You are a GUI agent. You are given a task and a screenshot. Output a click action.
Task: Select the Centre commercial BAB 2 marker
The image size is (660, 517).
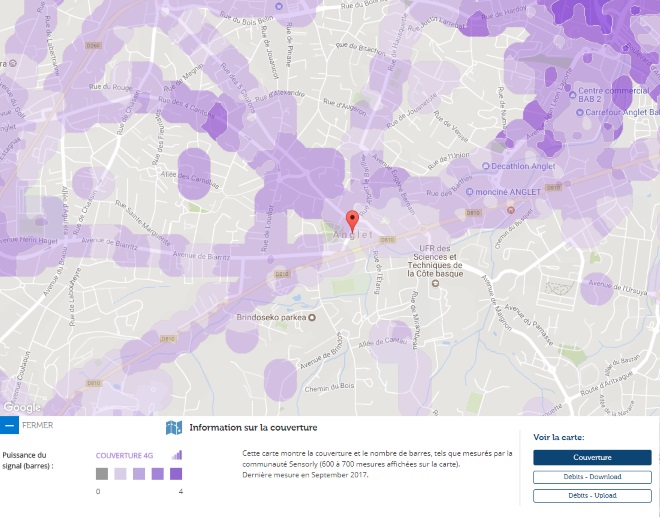pos(570,91)
